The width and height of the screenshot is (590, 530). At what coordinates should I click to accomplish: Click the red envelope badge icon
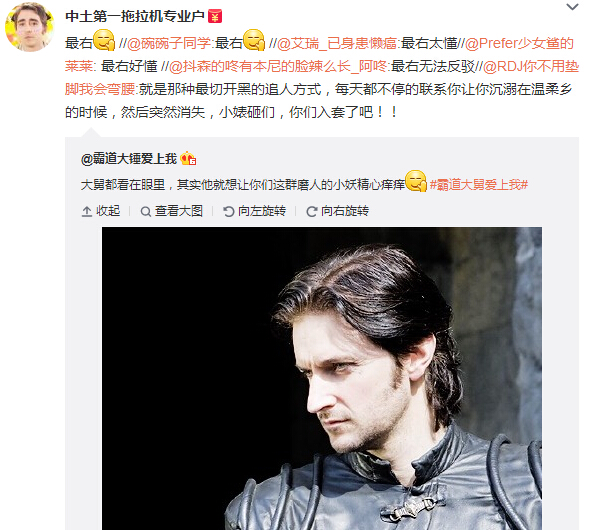215,17
